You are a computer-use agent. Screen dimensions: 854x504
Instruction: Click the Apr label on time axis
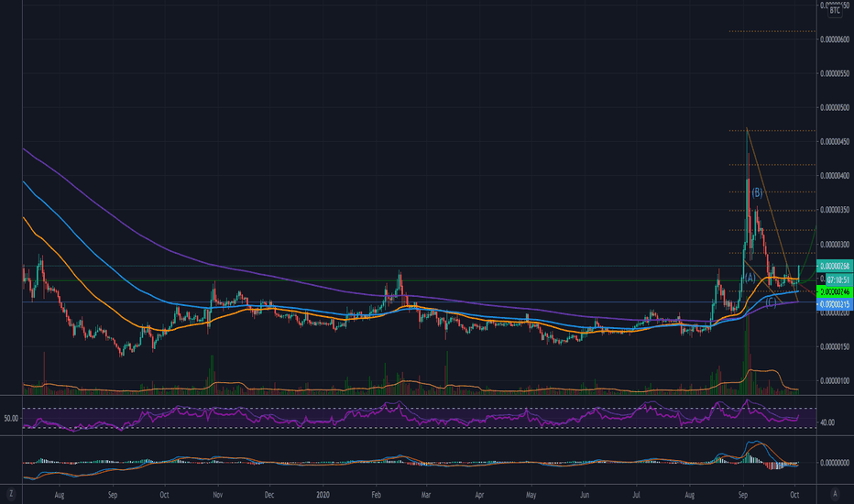point(479,495)
